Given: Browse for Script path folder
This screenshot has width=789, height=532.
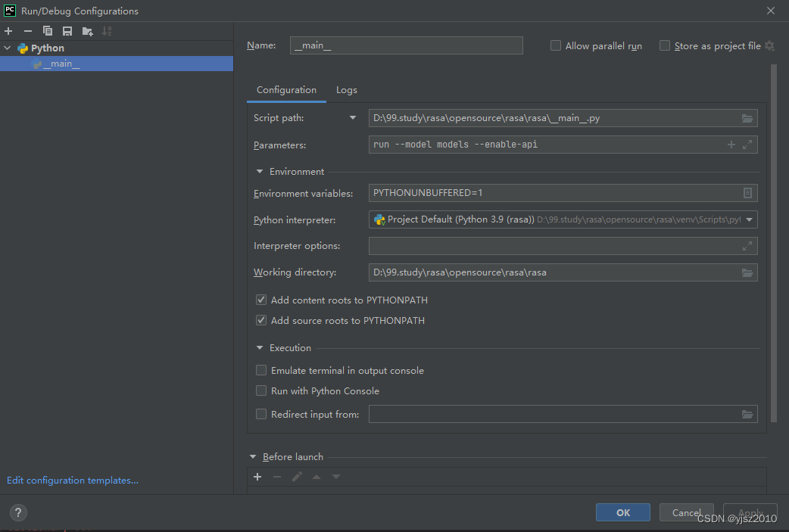Looking at the screenshot, I should [747, 118].
